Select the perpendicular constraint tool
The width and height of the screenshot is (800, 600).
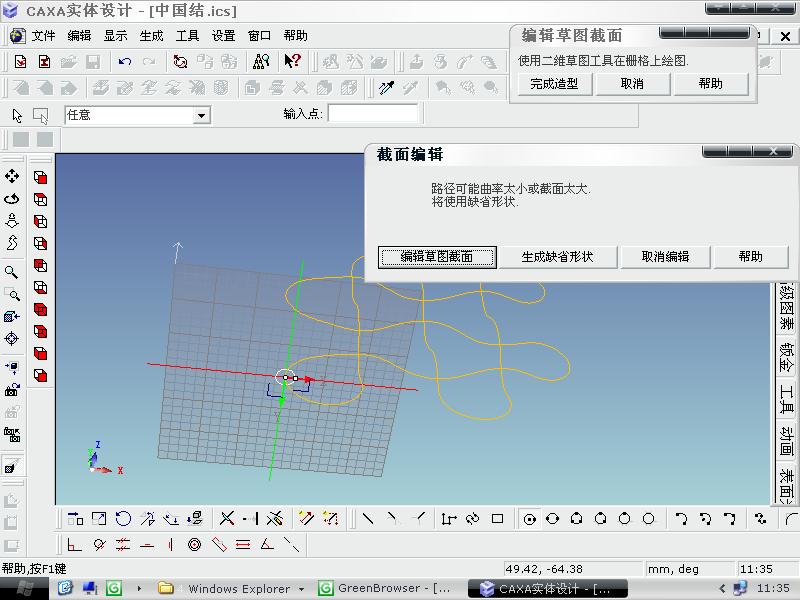pyautogui.click(x=74, y=545)
